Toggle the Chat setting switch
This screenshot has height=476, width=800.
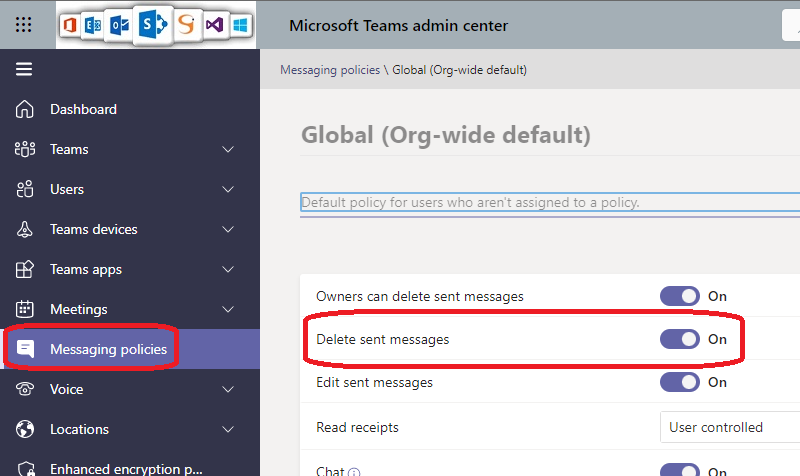tap(680, 470)
